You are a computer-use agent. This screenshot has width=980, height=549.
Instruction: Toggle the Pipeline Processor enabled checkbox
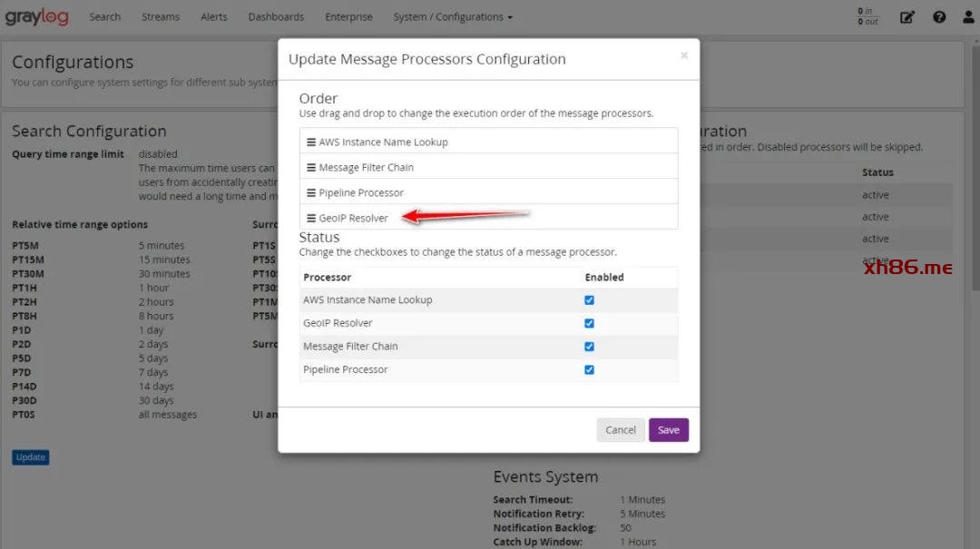pyautogui.click(x=589, y=370)
